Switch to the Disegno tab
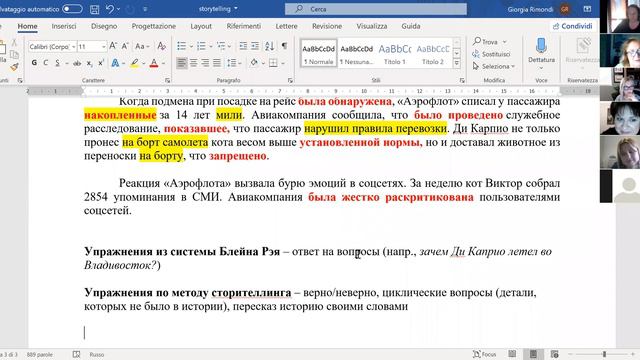 [104, 26]
